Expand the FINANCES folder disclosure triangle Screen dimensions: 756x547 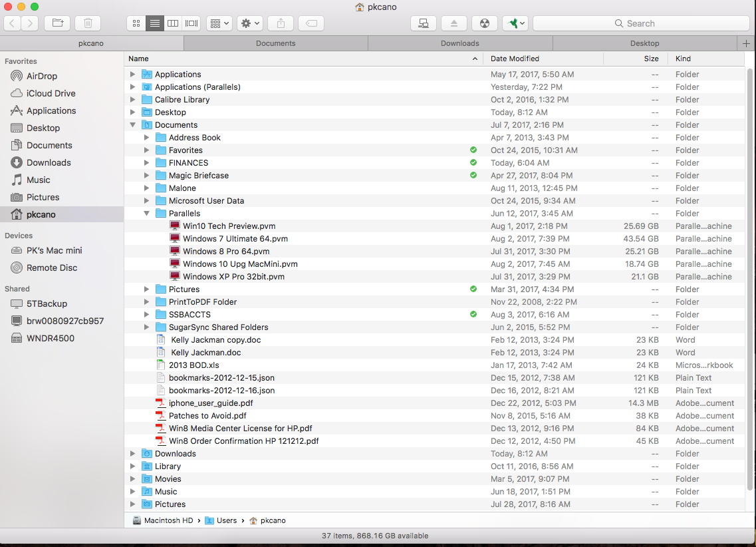coord(146,163)
